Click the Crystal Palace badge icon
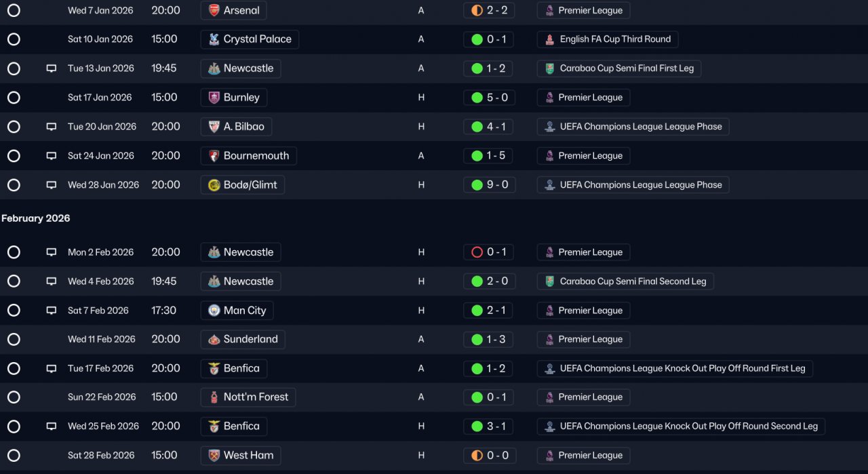868x474 pixels. coord(214,39)
